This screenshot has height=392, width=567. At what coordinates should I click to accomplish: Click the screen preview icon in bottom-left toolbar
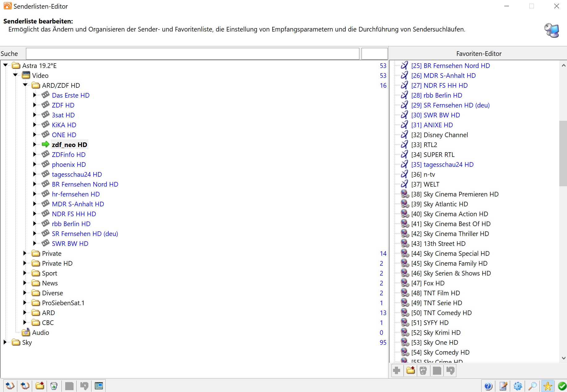(x=99, y=386)
